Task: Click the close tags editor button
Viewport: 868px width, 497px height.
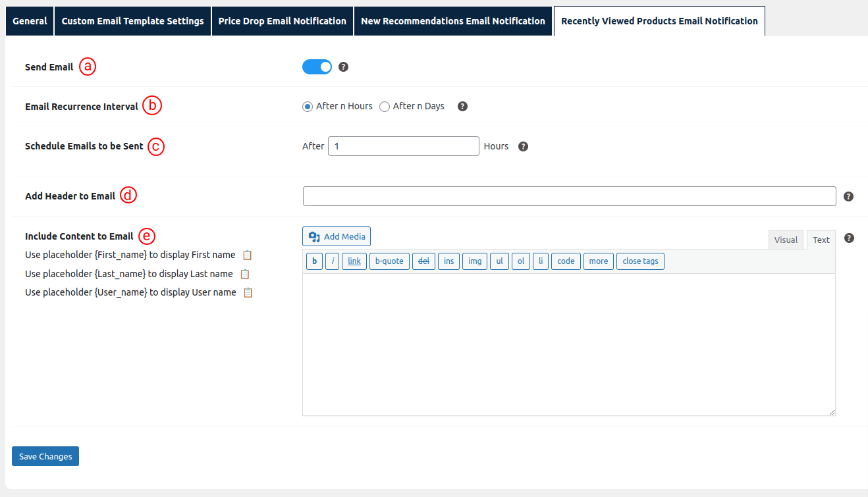Action: point(640,261)
